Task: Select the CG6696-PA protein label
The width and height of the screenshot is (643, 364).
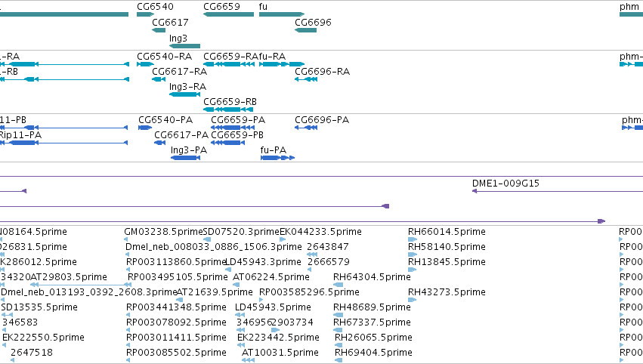Action: [322, 119]
